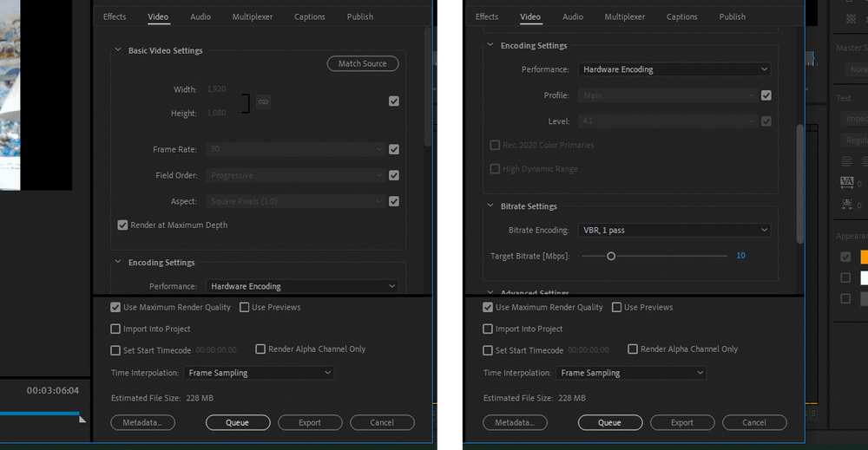868x450 pixels.
Task: Toggle the Frame Rate match source checkbox
Action: pos(393,149)
